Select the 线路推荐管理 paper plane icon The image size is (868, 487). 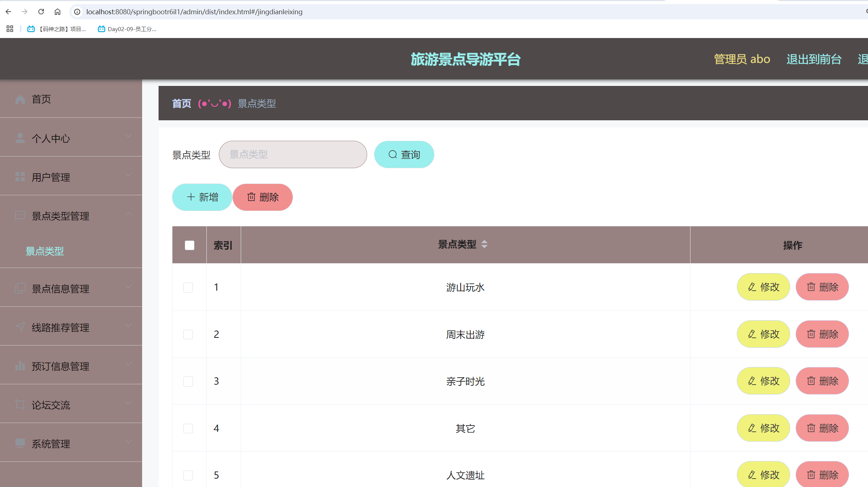[20, 327]
